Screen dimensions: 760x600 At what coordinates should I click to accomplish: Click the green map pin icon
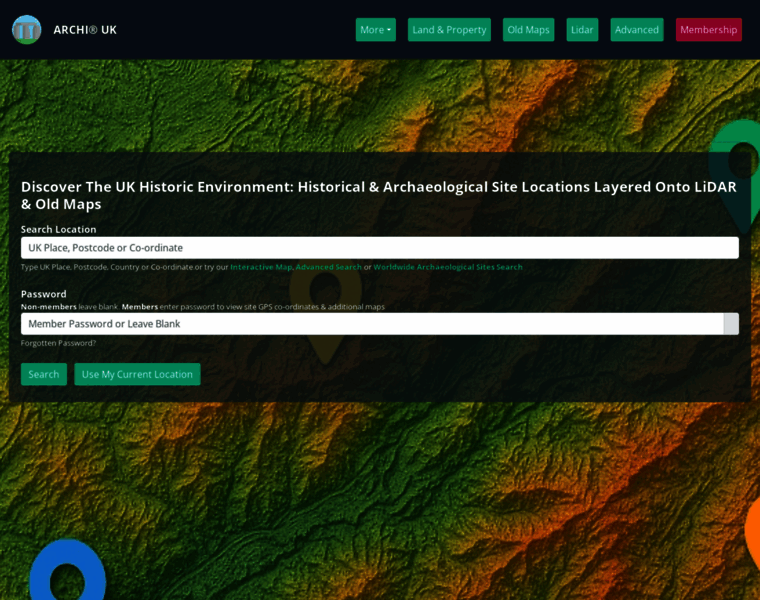740,160
